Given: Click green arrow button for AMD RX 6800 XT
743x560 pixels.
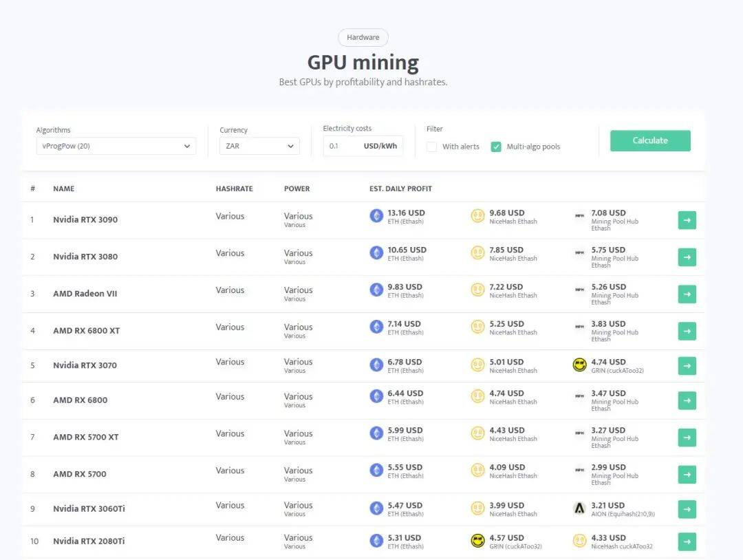Looking at the screenshot, I should 687,331.
